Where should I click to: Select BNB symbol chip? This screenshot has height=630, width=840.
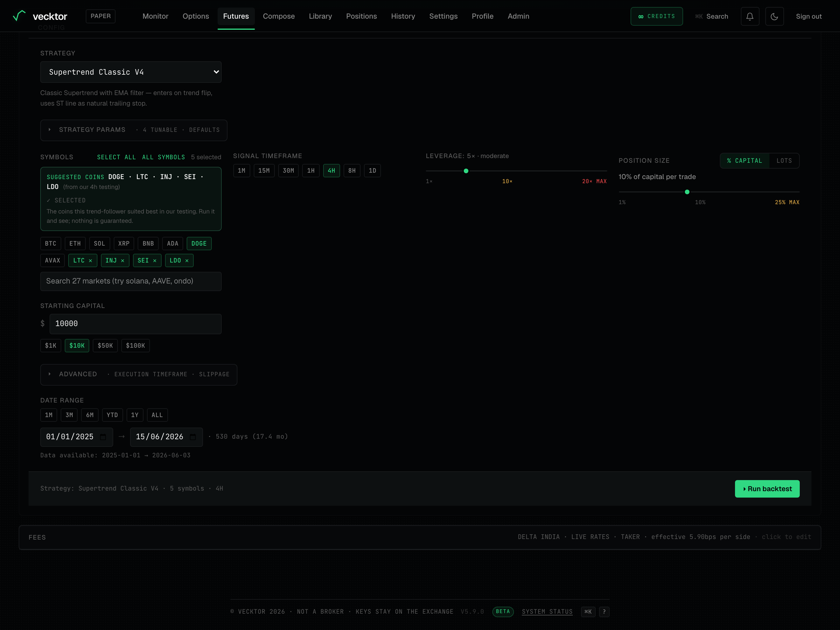(x=148, y=244)
